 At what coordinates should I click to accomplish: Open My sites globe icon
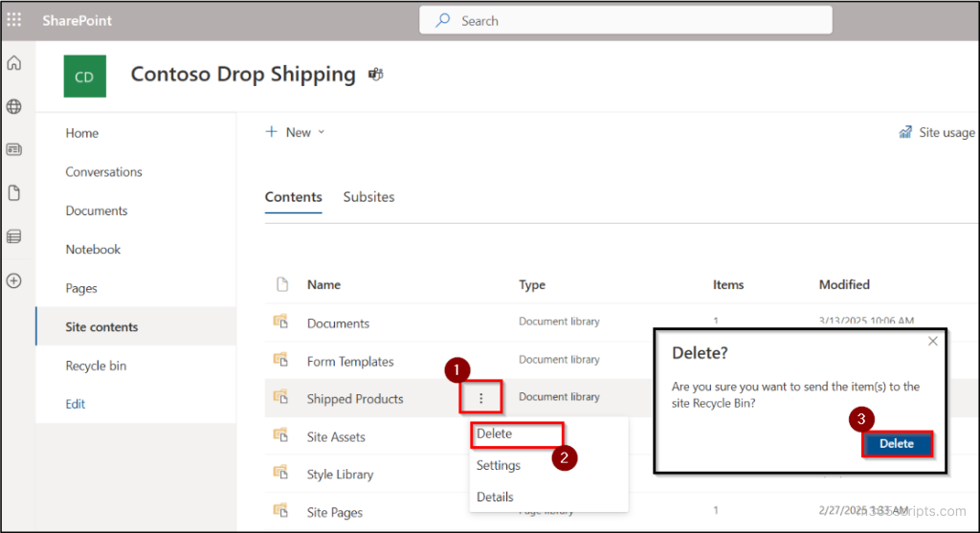click(13, 107)
